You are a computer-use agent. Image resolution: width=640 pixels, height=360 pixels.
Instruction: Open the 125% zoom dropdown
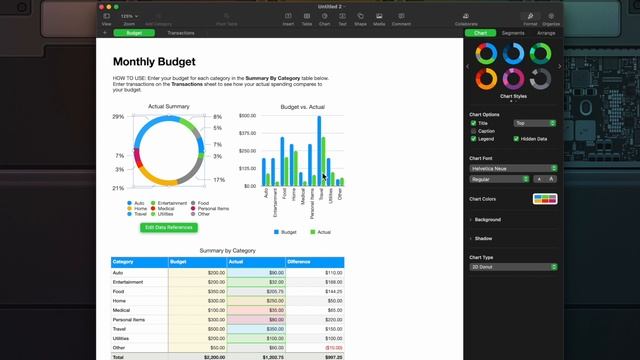coord(129,16)
